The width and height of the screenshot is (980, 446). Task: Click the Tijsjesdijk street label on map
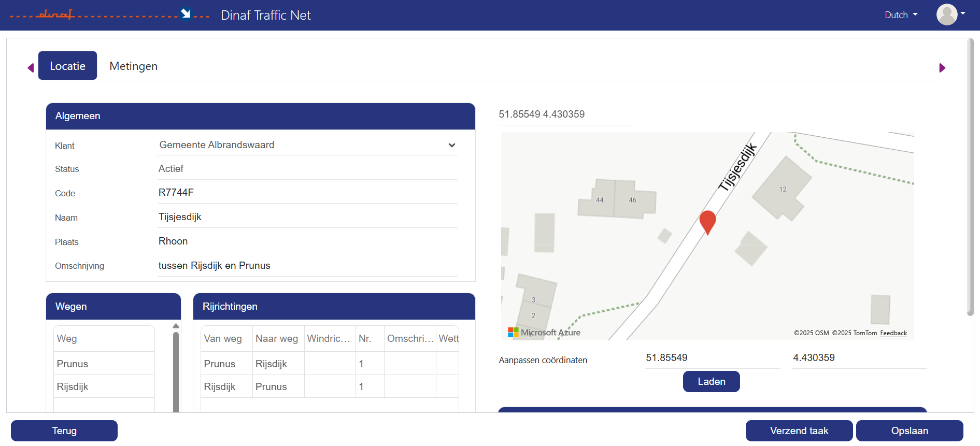click(x=738, y=167)
